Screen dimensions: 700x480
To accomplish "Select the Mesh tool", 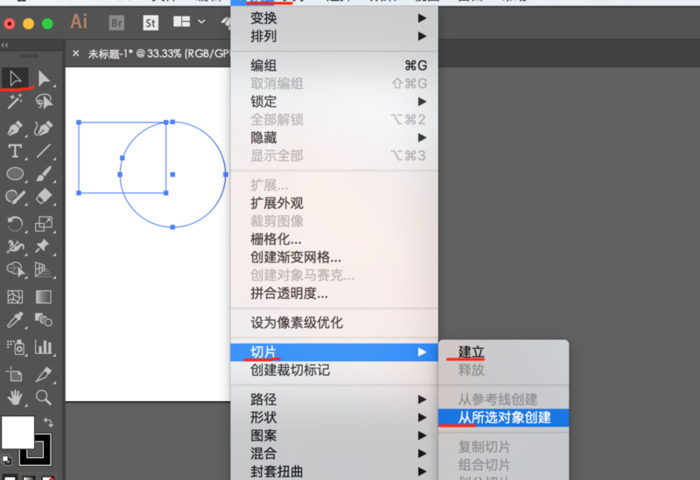I will click(15, 297).
